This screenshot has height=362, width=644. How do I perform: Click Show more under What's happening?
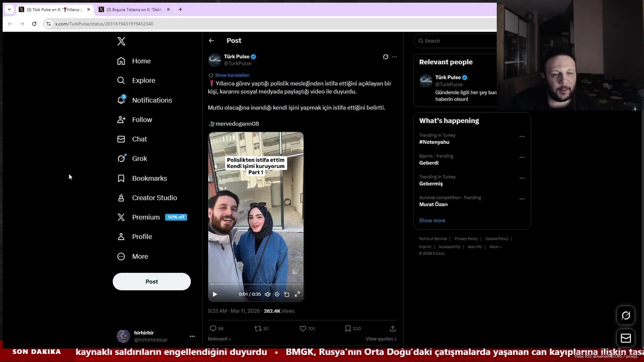click(x=432, y=221)
